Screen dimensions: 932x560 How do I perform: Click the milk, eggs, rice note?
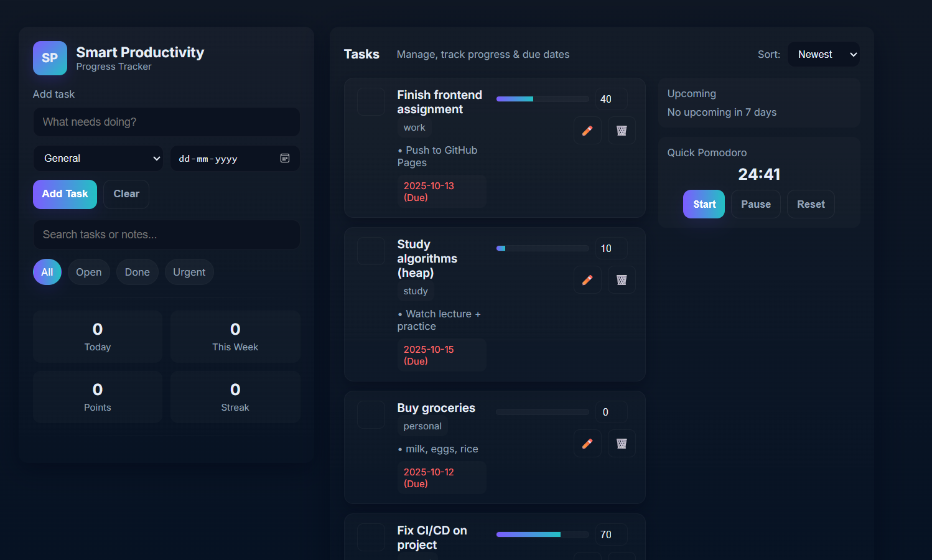pyautogui.click(x=438, y=449)
